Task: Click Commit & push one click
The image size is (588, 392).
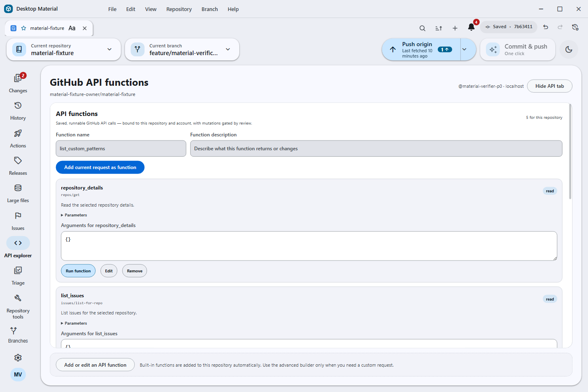Action: point(518,49)
